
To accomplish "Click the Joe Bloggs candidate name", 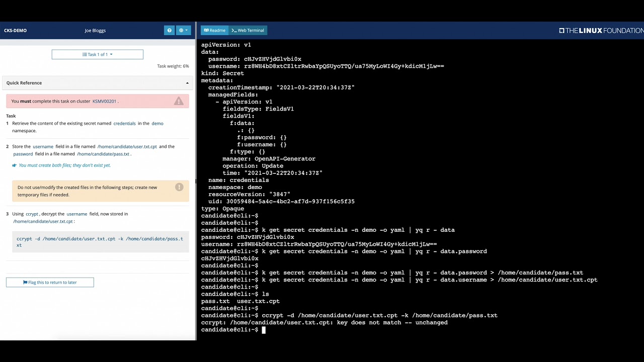I will [95, 30].
